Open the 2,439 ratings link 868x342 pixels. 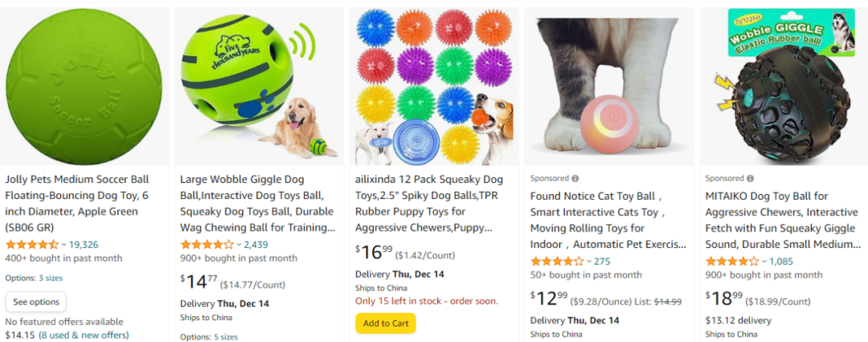(256, 245)
